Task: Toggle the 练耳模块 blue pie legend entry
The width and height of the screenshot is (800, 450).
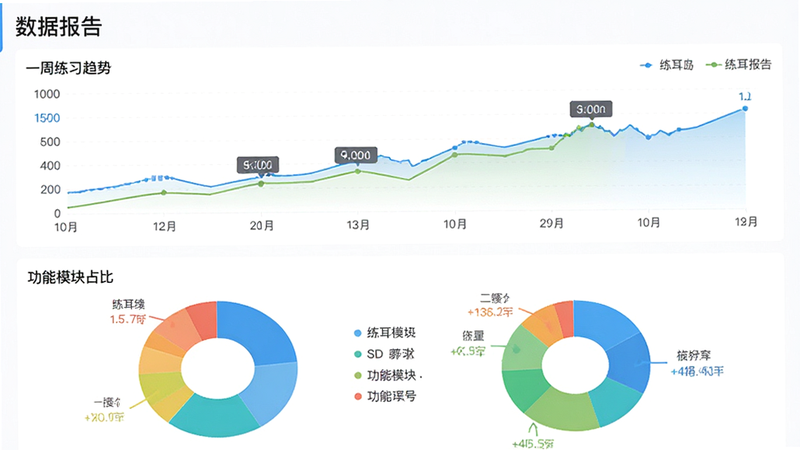Action: coord(385,333)
